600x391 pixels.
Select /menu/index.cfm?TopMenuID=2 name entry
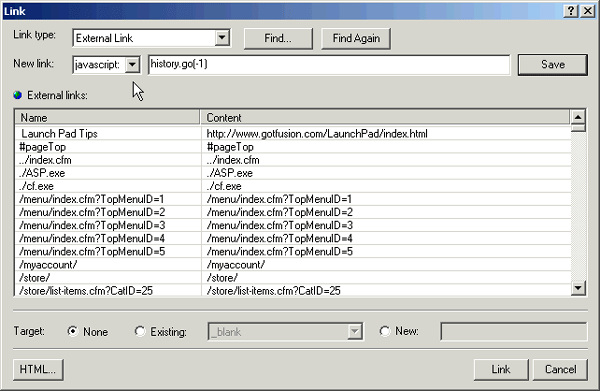(x=108, y=212)
